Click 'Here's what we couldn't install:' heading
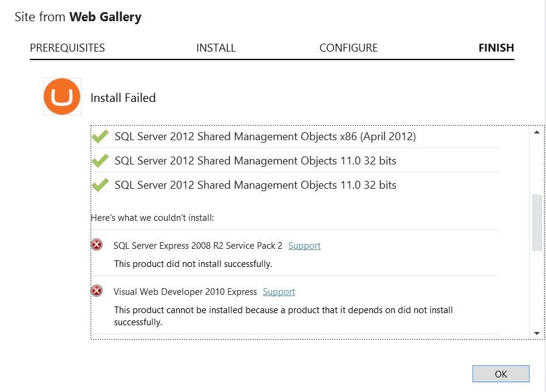The image size is (546, 392). pos(152,218)
